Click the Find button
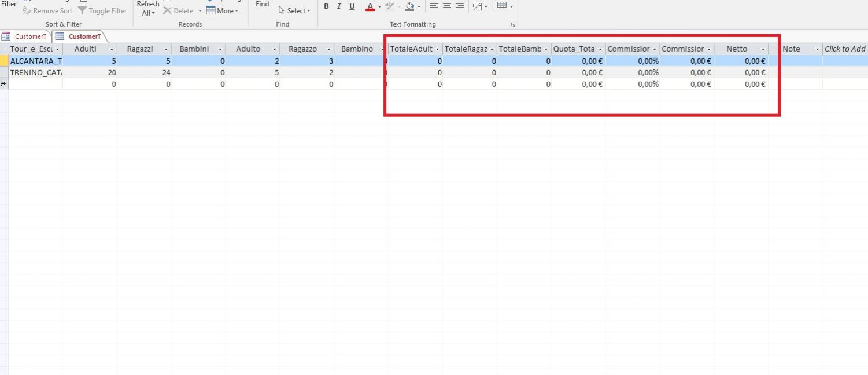Viewport: 868px width, 375px height. (x=263, y=5)
